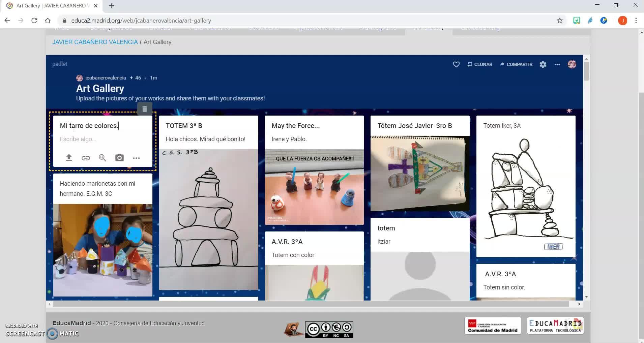Open a new browser tab
644x343 pixels.
coord(112,6)
